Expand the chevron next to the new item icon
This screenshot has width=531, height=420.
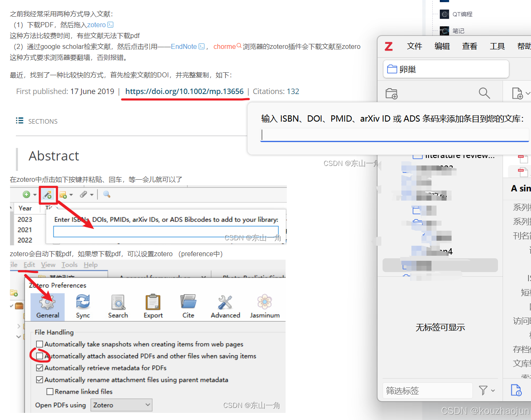528,94
